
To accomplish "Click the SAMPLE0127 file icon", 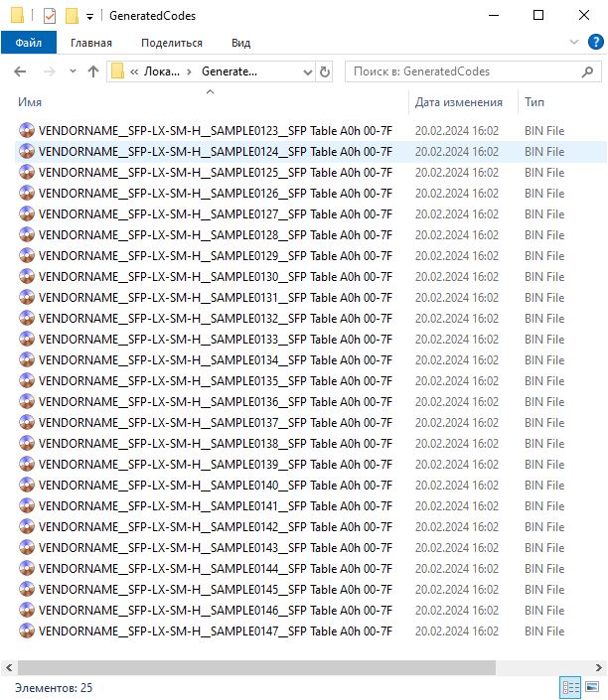I will (27, 213).
